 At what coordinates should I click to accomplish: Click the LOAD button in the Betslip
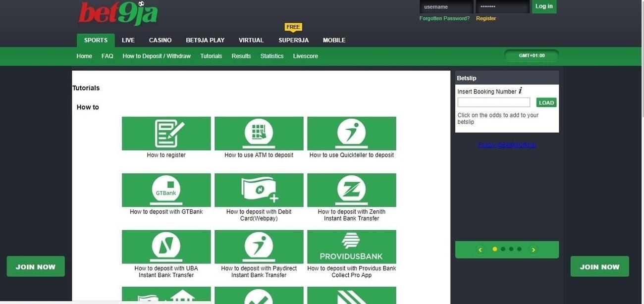546,102
